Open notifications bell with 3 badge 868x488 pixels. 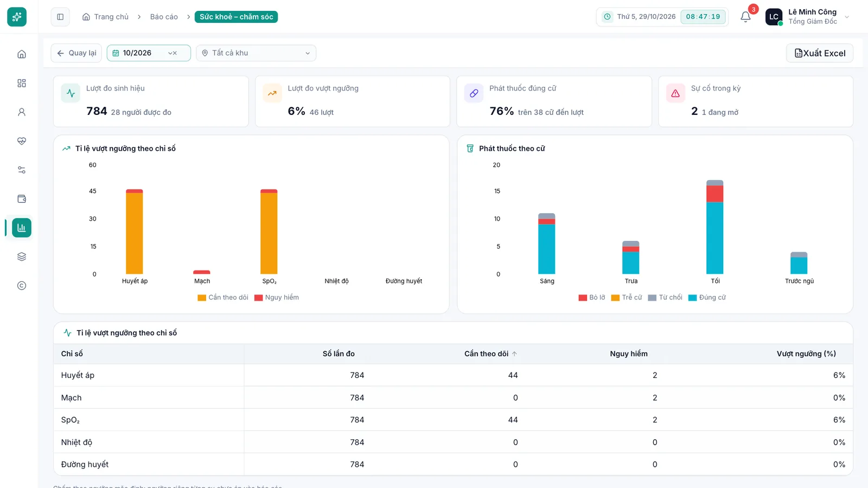click(x=746, y=17)
